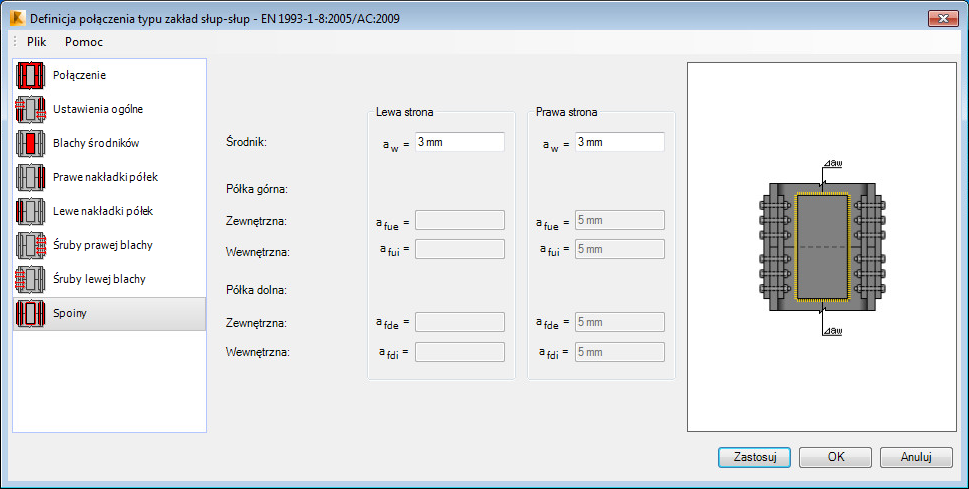The height and width of the screenshot is (489, 969).
Task: Focus left side aw weld thickness field
Action: (x=460, y=142)
